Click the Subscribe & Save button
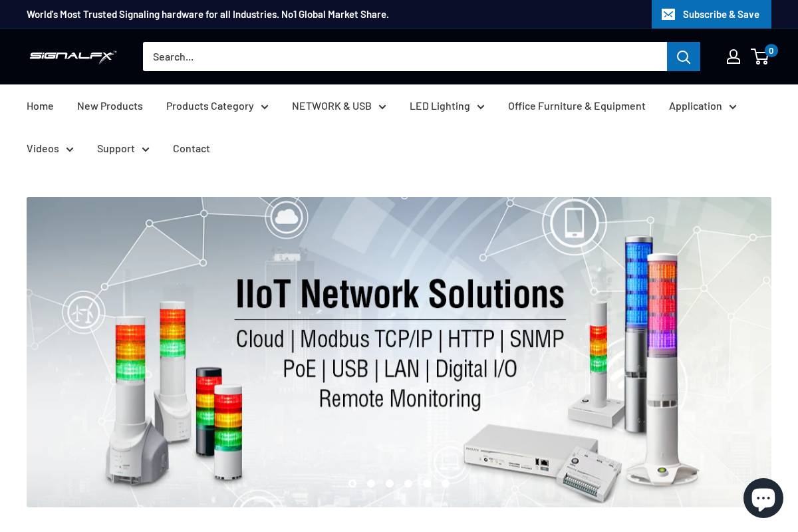Screen dimensions: 798x532 coord(721,14)
